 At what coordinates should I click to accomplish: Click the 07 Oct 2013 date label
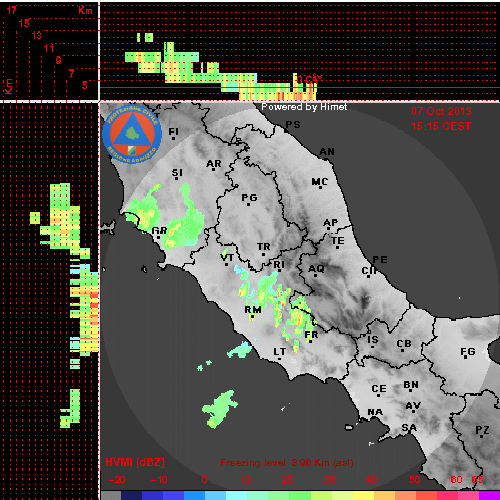coord(441,111)
